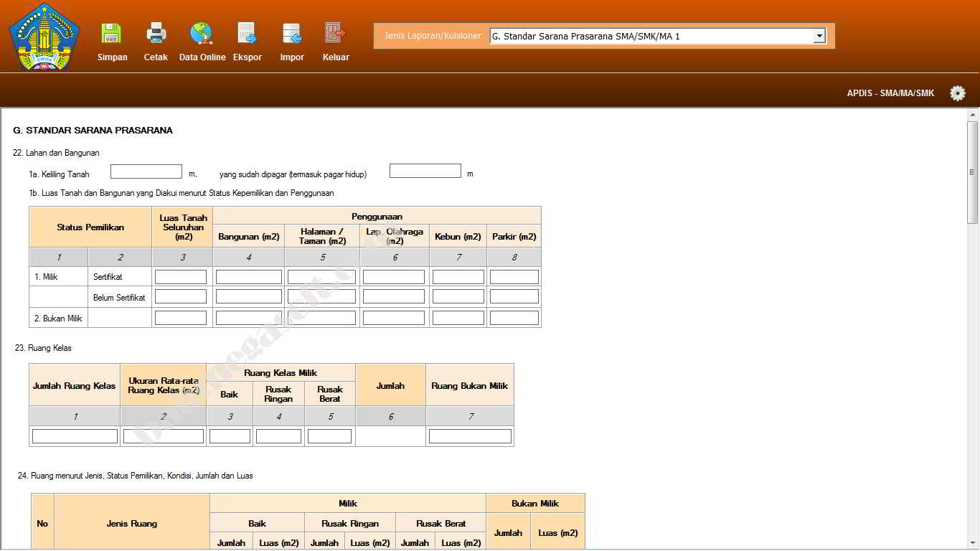980x551 pixels.
Task: Click the fenced perimeter 'sudah dipagar' field
Action: [425, 171]
